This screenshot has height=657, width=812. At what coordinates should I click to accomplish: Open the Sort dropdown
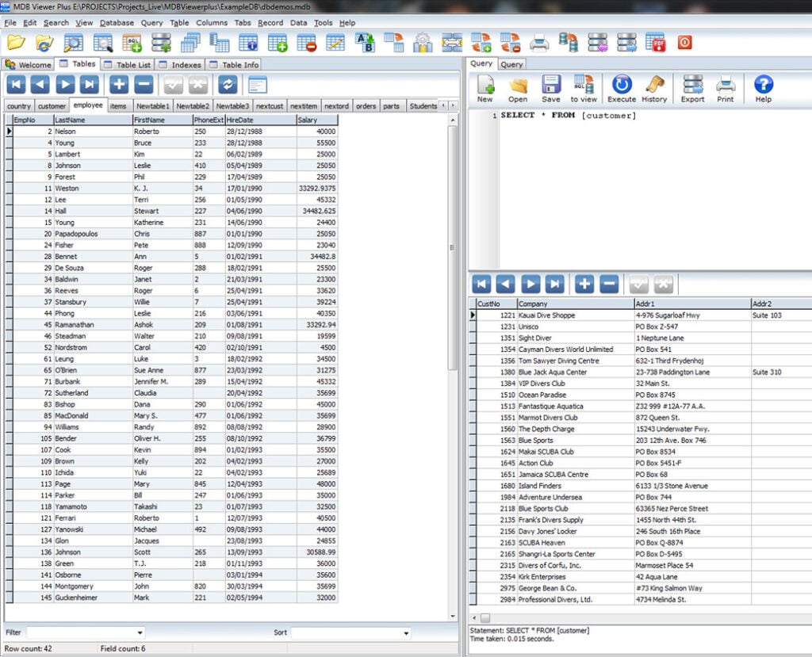point(405,632)
